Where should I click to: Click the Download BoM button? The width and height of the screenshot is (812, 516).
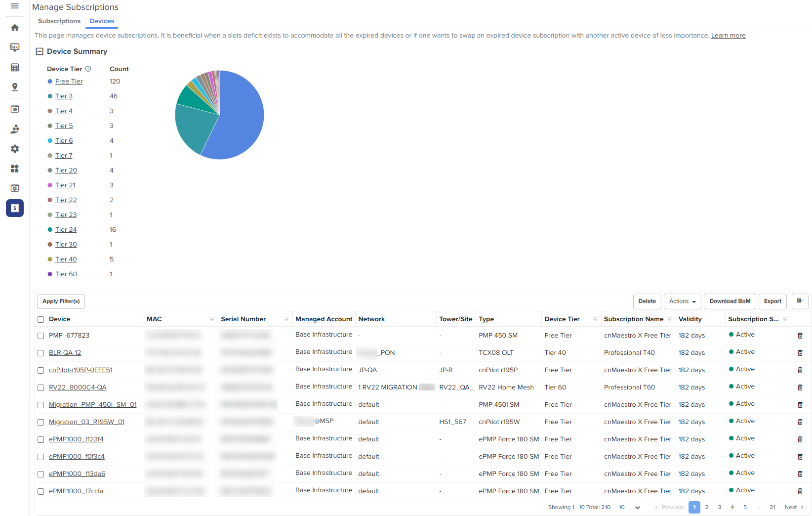click(x=730, y=301)
